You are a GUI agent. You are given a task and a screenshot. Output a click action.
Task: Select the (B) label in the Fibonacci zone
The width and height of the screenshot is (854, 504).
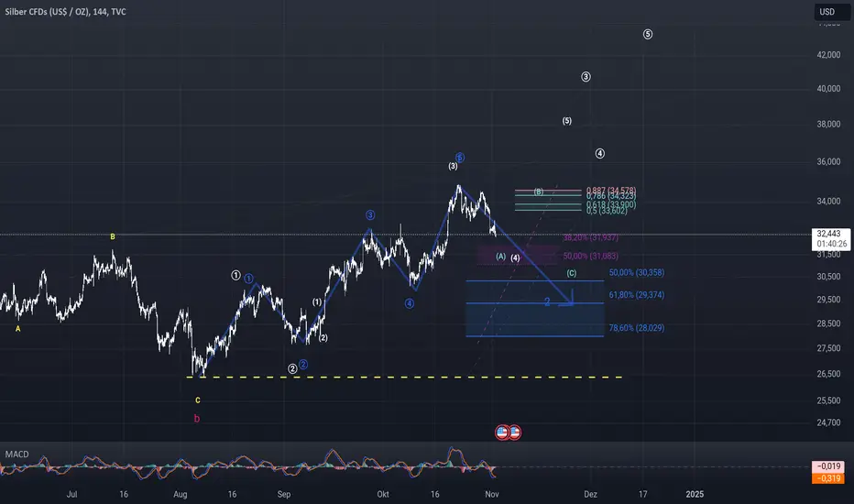(x=539, y=192)
